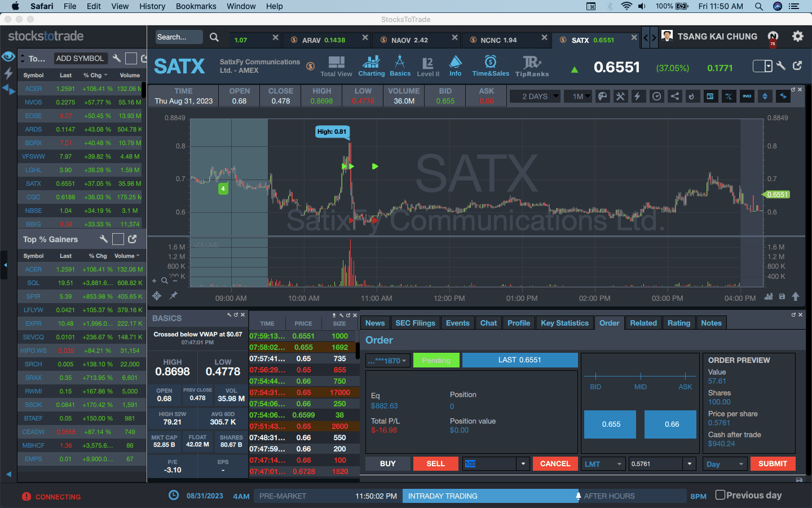Image resolution: width=812 pixels, height=508 pixels.
Task: Switch to the SEC Filings tab
Action: pyautogui.click(x=416, y=323)
